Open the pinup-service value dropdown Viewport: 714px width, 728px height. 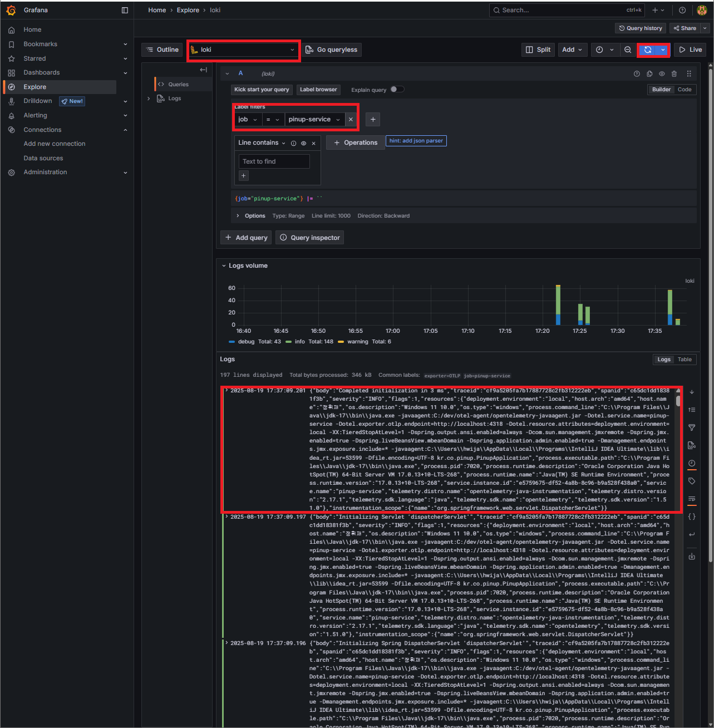click(x=314, y=119)
